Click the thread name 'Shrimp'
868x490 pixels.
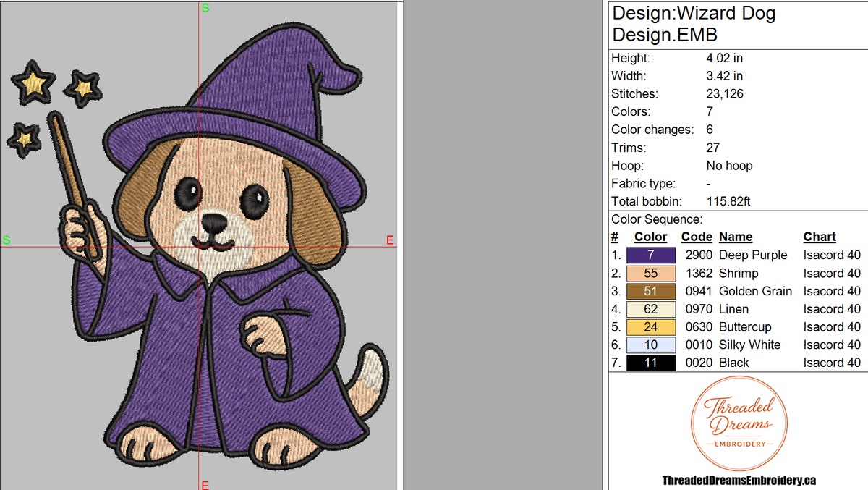[739, 274]
